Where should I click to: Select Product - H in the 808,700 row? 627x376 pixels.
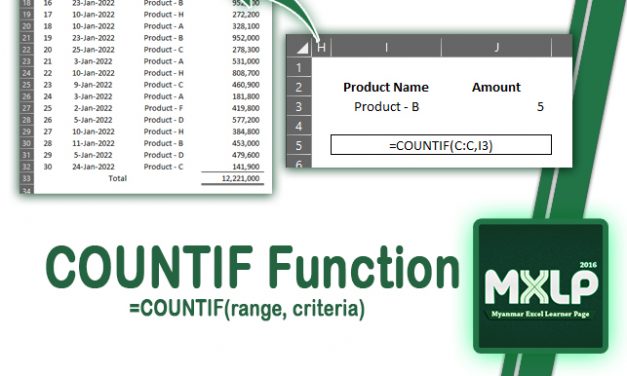164,73
